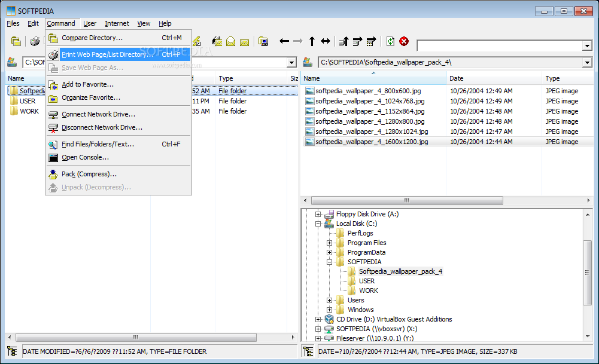This screenshot has height=364, width=599.
Task: Select softpedia_wallpaper_4_1152x864.jpg file
Action: (x=370, y=111)
